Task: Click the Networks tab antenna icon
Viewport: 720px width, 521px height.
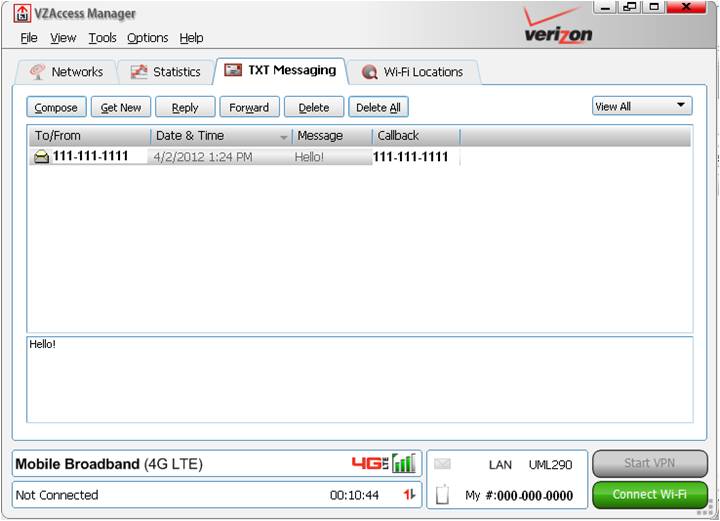Action: (x=37, y=72)
